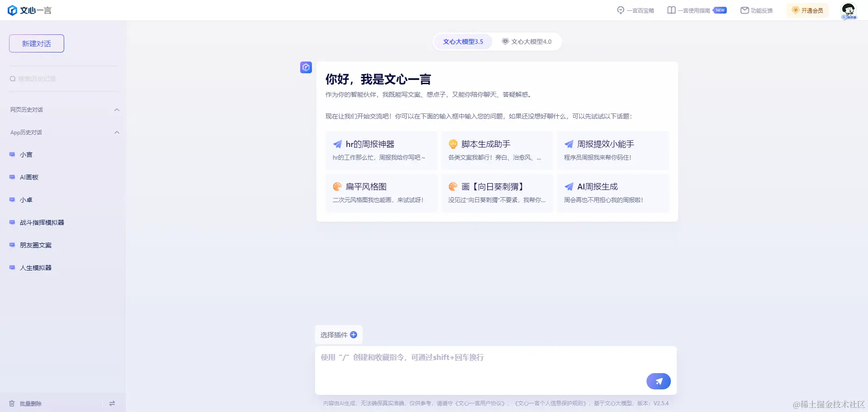The image size is (868, 412).
Task: Click the trash icon for 批量删除
Action: [12, 403]
